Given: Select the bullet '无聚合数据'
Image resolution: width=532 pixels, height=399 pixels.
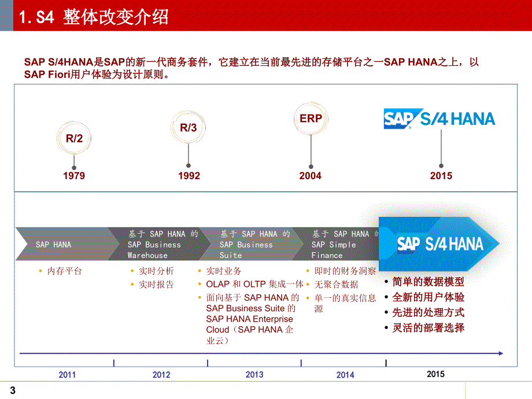Looking at the screenshot, I should coord(336,285).
